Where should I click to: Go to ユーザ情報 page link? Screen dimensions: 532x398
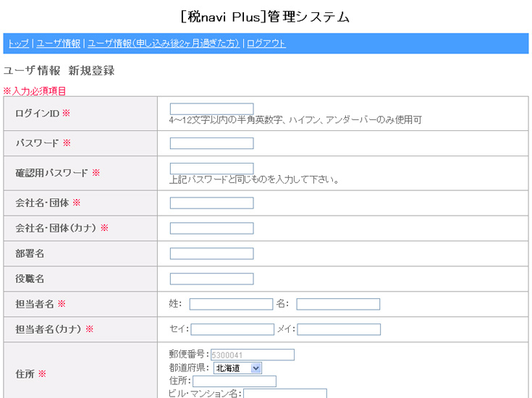click(59, 43)
